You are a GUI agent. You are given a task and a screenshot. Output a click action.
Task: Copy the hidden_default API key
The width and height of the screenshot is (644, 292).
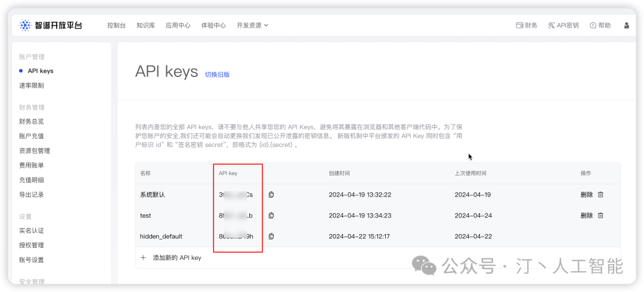pyautogui.click(x=271, y=236)
